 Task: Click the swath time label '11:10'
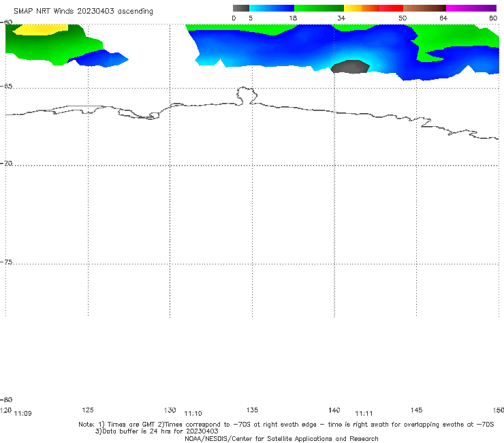click(193, 414)
